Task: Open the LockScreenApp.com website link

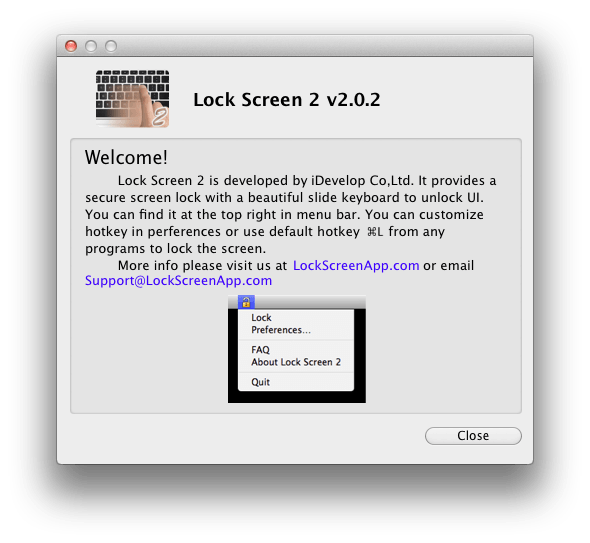Action: coord(356,265)
